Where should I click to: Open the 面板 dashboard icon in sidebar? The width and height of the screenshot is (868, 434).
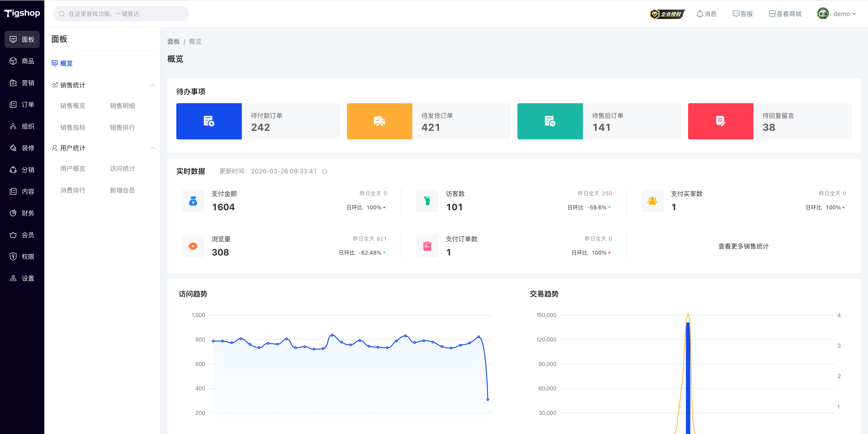pyautogui.click(x=13, y=39)
